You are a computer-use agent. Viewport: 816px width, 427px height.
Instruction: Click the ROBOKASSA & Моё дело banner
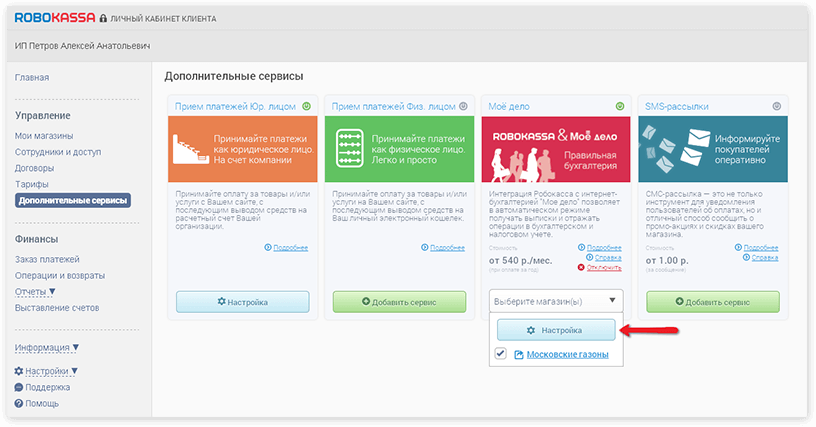556,149
